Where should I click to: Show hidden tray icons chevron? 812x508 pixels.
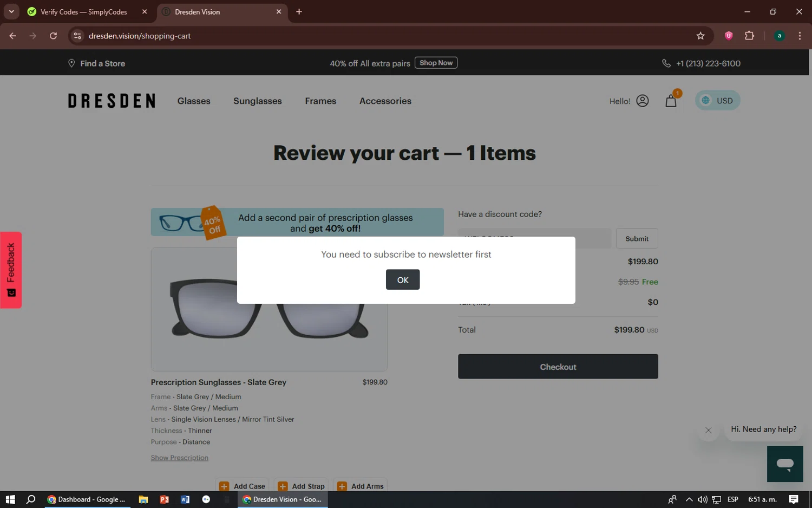click(689, 499)
